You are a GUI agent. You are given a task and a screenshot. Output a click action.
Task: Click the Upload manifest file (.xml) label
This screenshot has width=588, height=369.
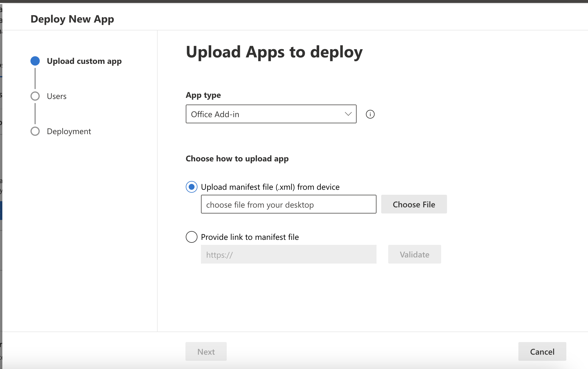tap(270, 187)
